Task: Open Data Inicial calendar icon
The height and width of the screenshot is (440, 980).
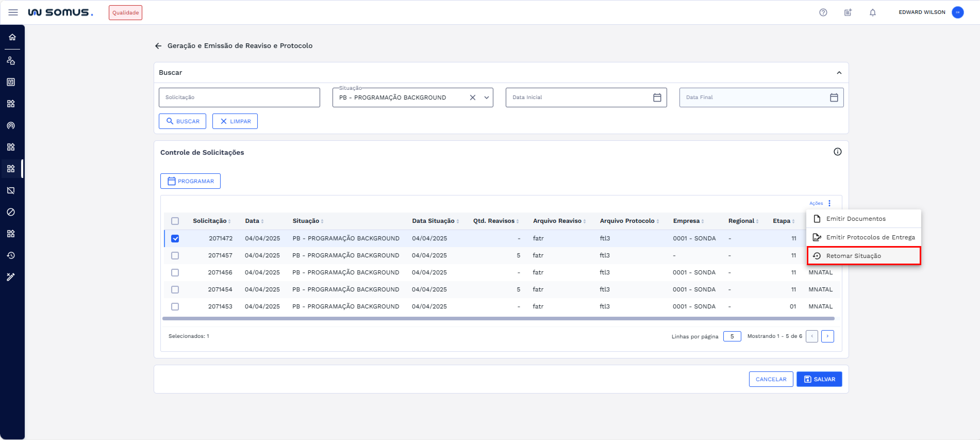Action: tap(657, 97)
